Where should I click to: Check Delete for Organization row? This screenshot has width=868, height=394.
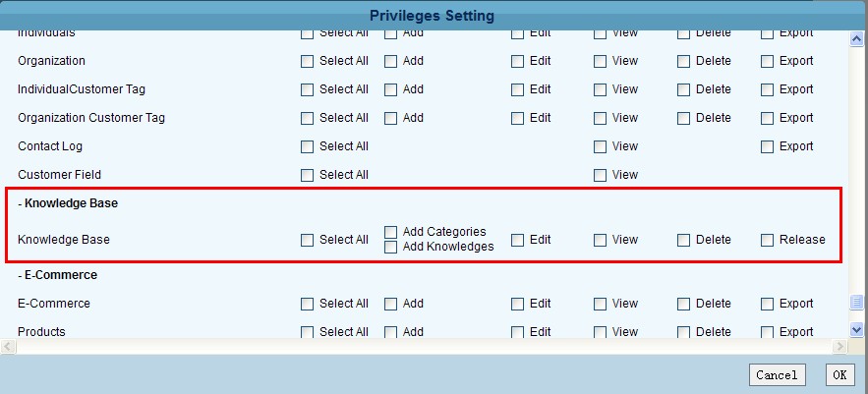[x=684, y=61]
